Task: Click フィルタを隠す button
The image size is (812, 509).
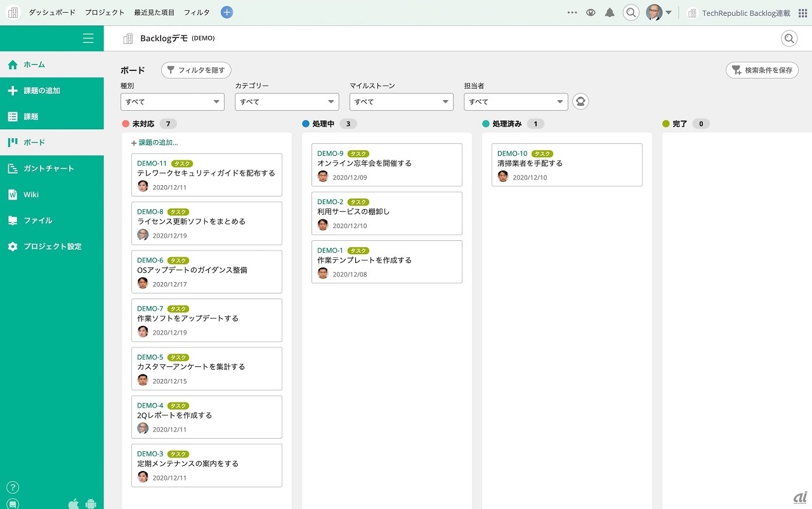Action: [x=196, y=70]
